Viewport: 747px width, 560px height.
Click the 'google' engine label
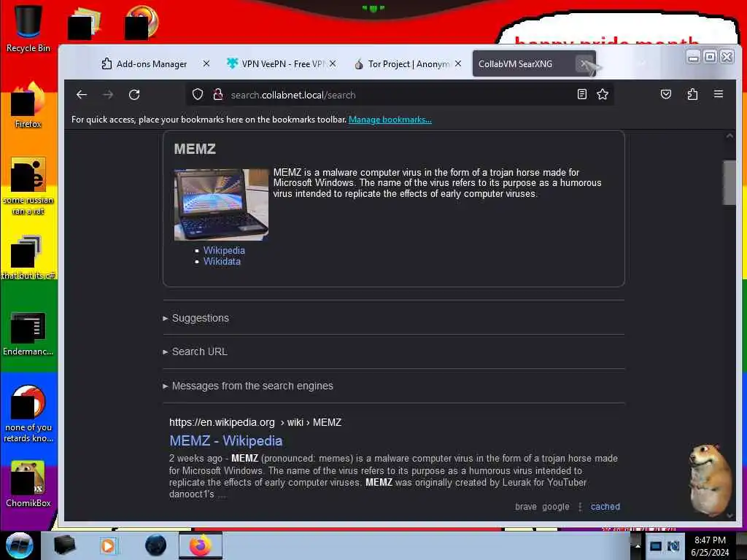(555, 507)
